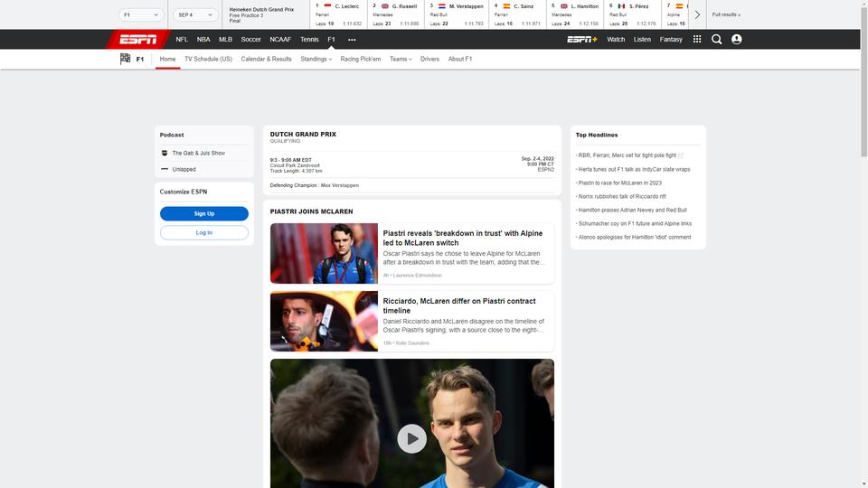Open the Fantasy menu item
The width and height of the screenshot is (868, 488).
coord(670,39)
